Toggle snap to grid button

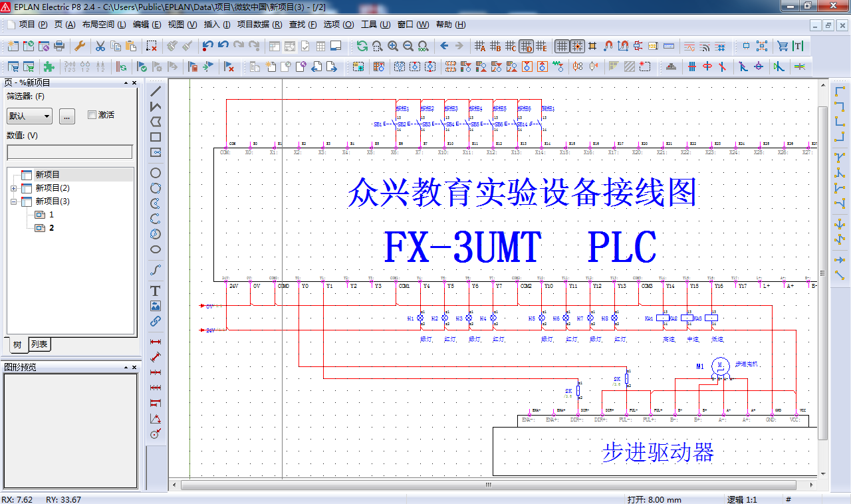coord(577,46)
